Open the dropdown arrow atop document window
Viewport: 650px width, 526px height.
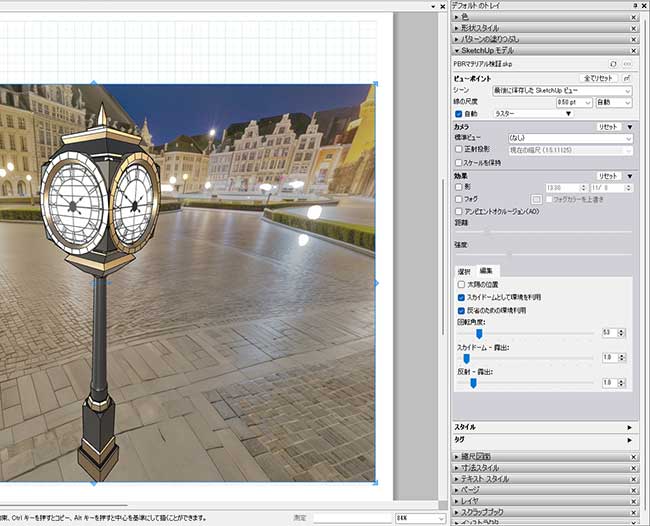pos(433,7)
